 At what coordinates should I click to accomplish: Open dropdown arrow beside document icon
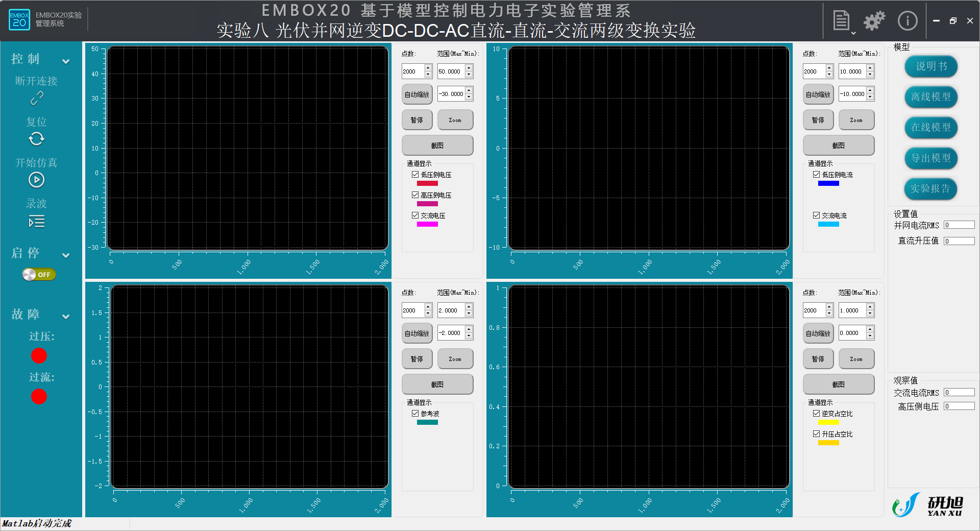[x=853, y=33]
